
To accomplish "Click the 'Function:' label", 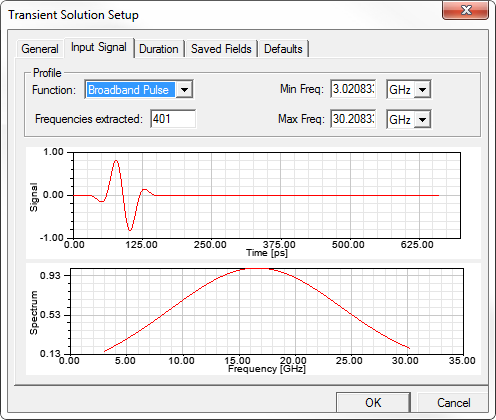I will coord(54,90).
